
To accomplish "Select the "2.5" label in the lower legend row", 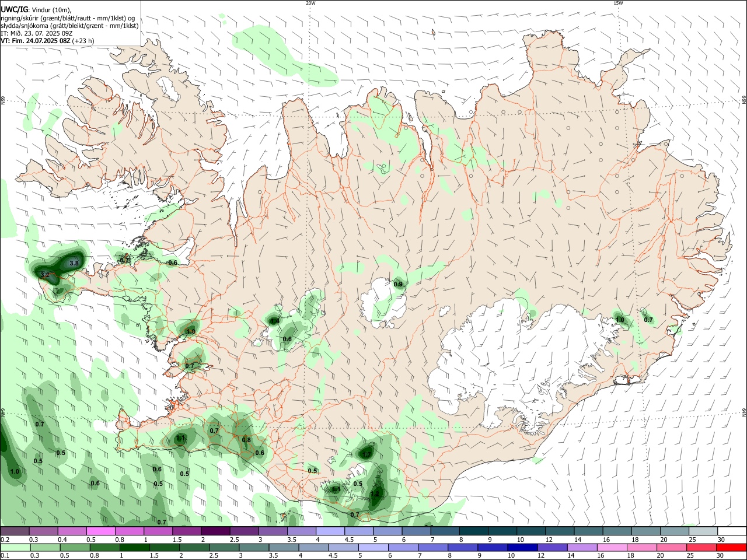I will pos(214,556).
